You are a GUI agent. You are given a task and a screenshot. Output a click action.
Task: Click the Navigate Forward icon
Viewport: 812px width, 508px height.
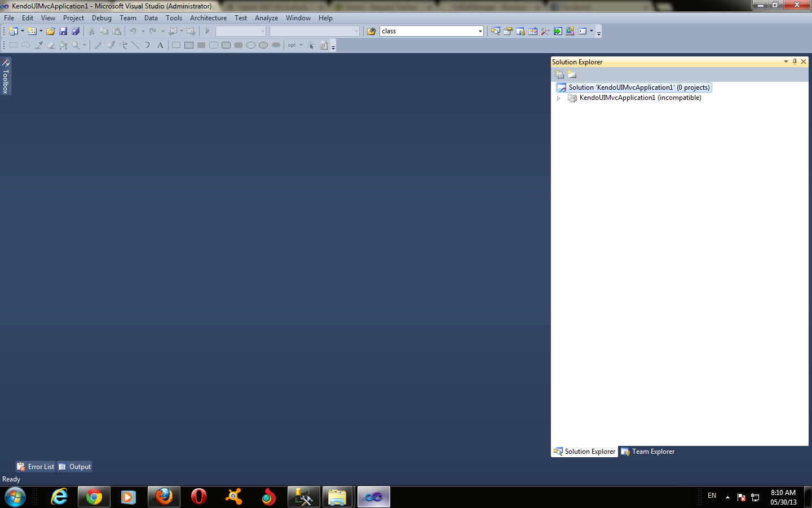[191, 31]
